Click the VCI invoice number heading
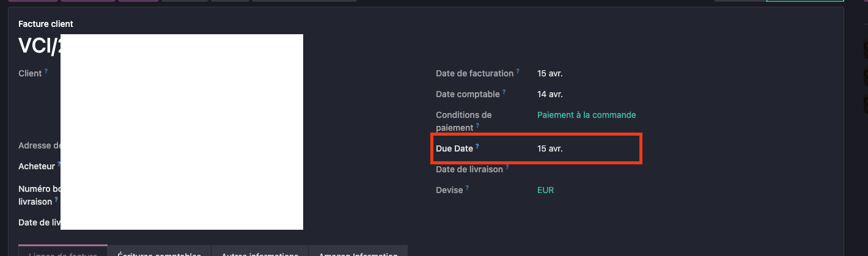The image size is (868, 256). pyautogui.click(x=40, y=46)
